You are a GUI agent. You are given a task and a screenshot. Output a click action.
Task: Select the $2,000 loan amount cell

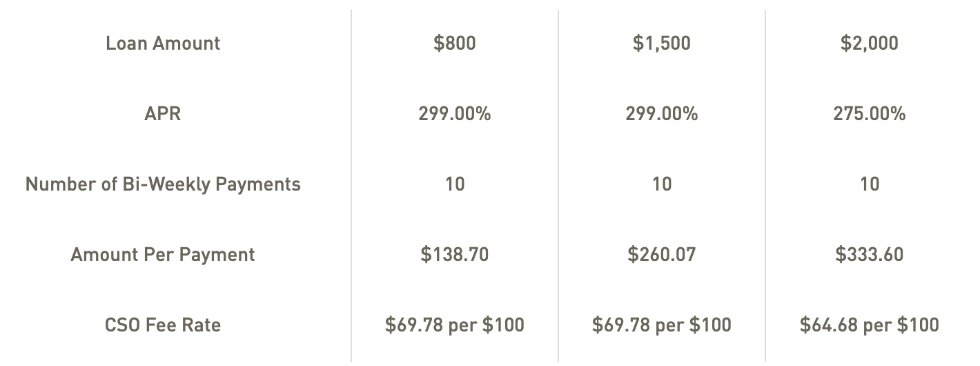click(870, 44)
